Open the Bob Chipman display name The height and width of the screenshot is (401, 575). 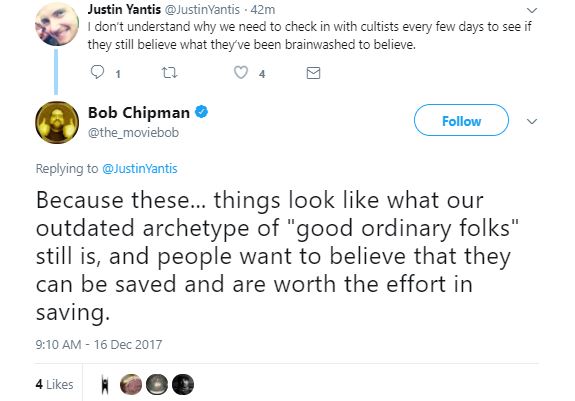click(x=139, y=113)
